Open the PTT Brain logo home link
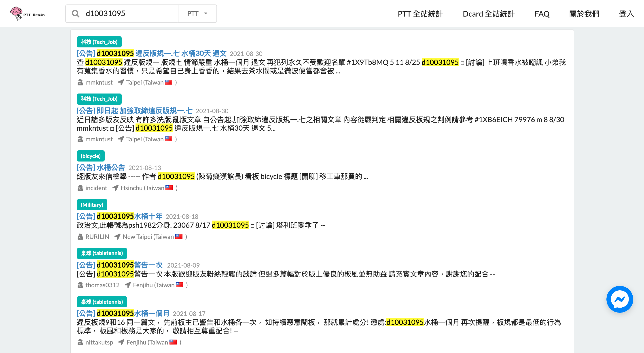The width and height of the screenshot is (644, 353). 28,13
